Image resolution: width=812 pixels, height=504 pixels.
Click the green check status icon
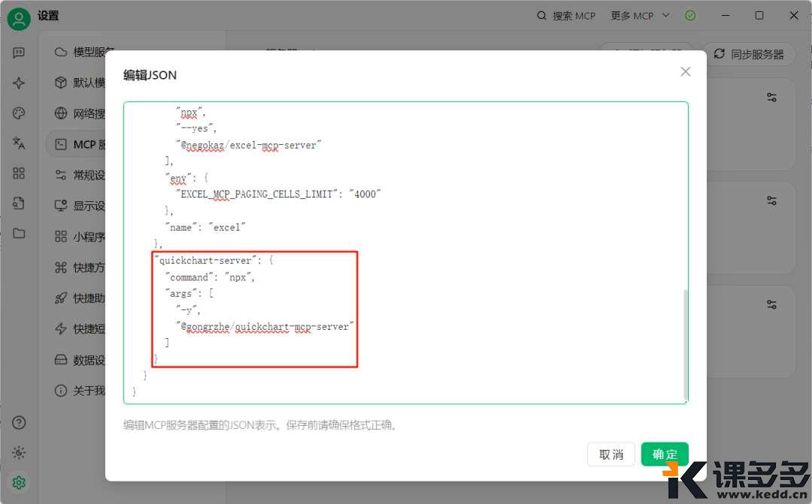(690, 16)
